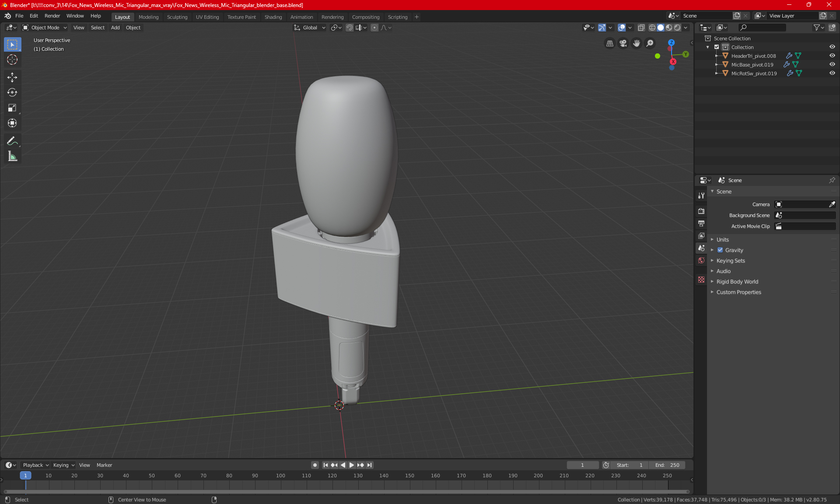
Task: Open the Render properties tab
Action: click(701, 211)
